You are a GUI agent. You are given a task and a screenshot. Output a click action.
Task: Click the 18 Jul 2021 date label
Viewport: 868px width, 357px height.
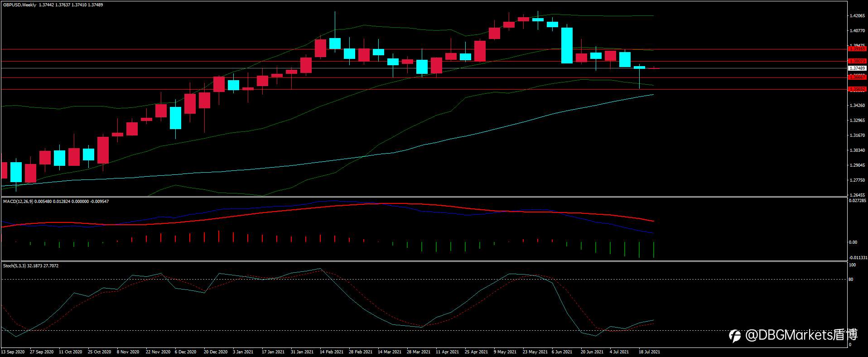tap(649, 352)
